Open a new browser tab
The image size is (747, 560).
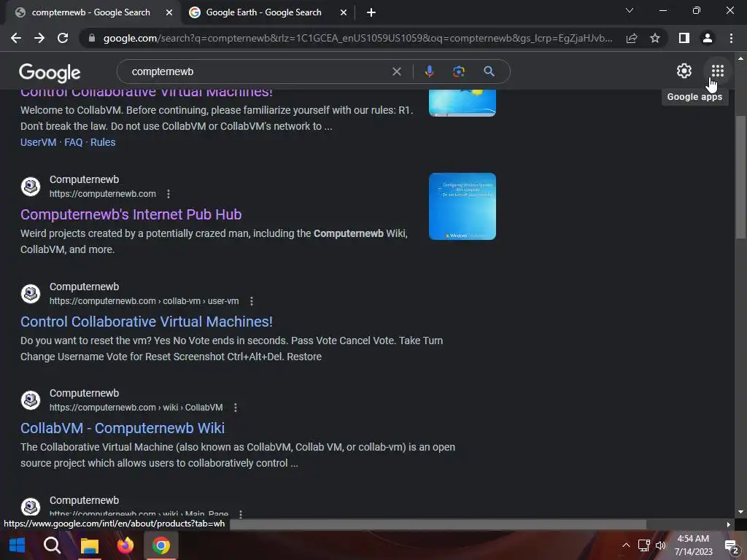(371, 12)
